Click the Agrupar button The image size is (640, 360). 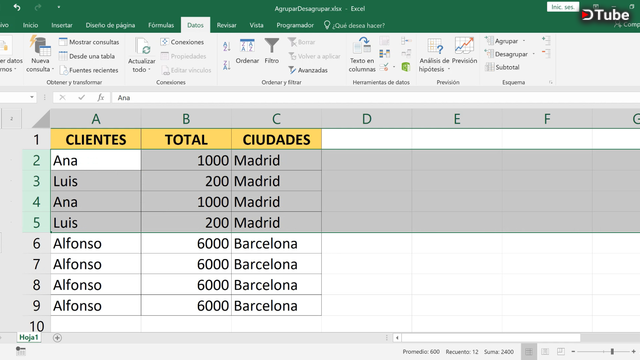coord(502,41)
